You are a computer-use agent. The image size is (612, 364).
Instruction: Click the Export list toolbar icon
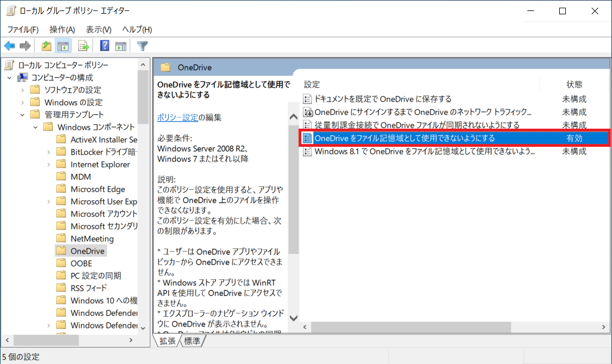(x=83, y=46)
